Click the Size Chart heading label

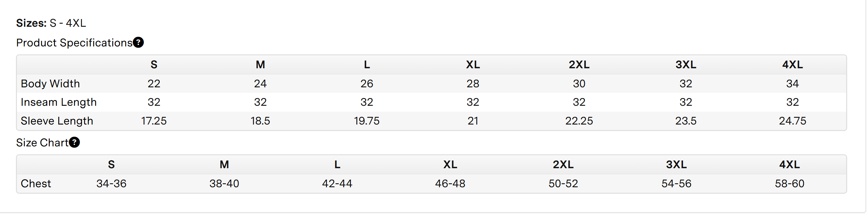42,143
